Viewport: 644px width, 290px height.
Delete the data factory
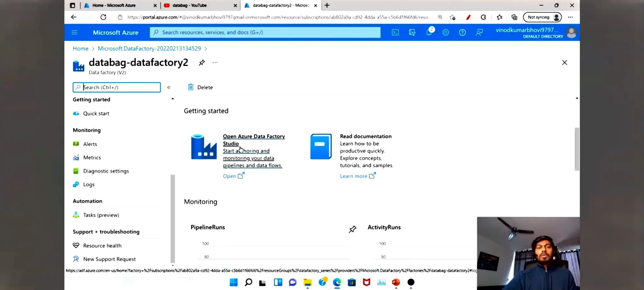(200, 87)
